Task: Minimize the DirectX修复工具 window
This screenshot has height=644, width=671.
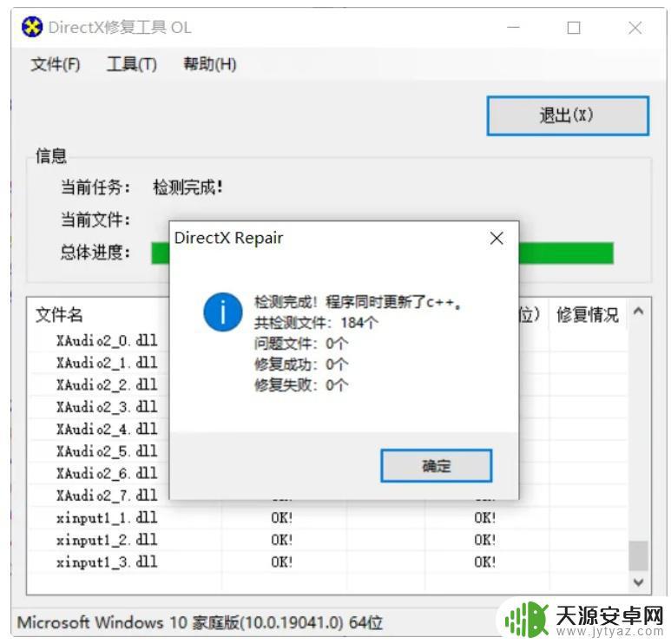Action: coord(513,28)
